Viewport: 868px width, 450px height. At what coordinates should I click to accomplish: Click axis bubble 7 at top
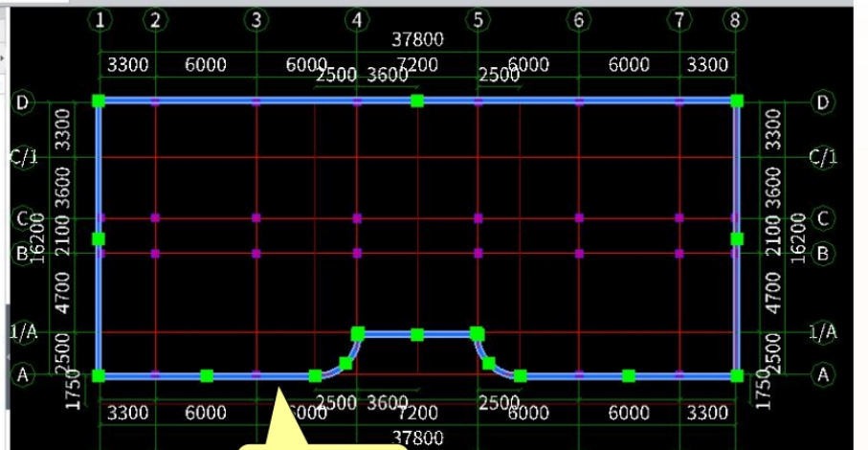[x=679, y=20]
